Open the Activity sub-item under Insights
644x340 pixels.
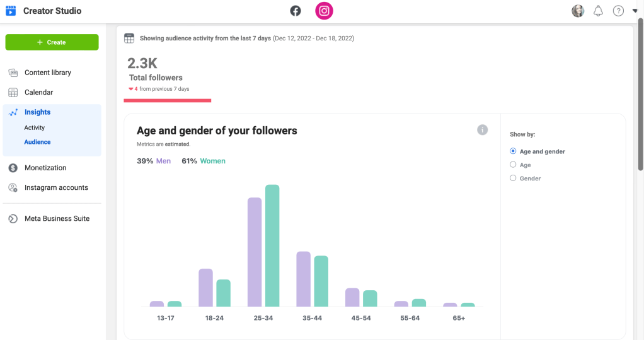pos(35,127)
